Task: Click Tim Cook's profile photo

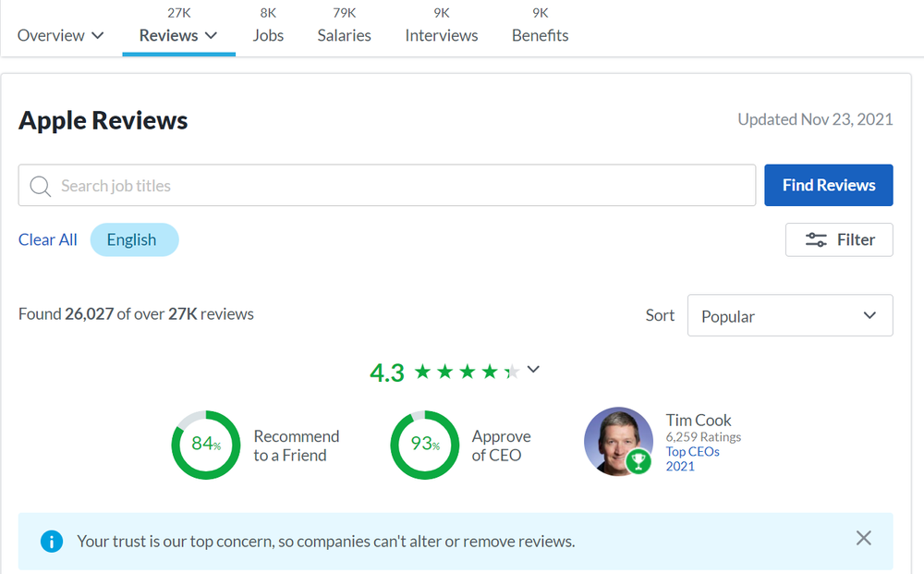Action: (x=617, y=441)
